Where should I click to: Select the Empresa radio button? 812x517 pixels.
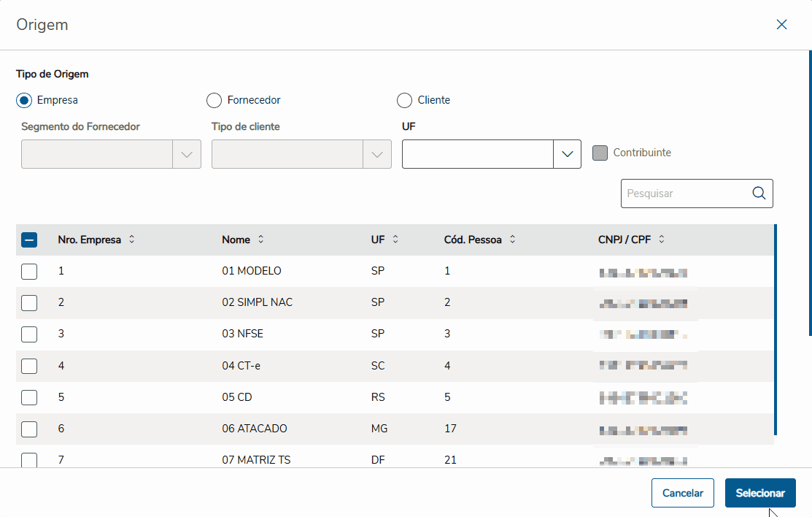pos(23,100)
